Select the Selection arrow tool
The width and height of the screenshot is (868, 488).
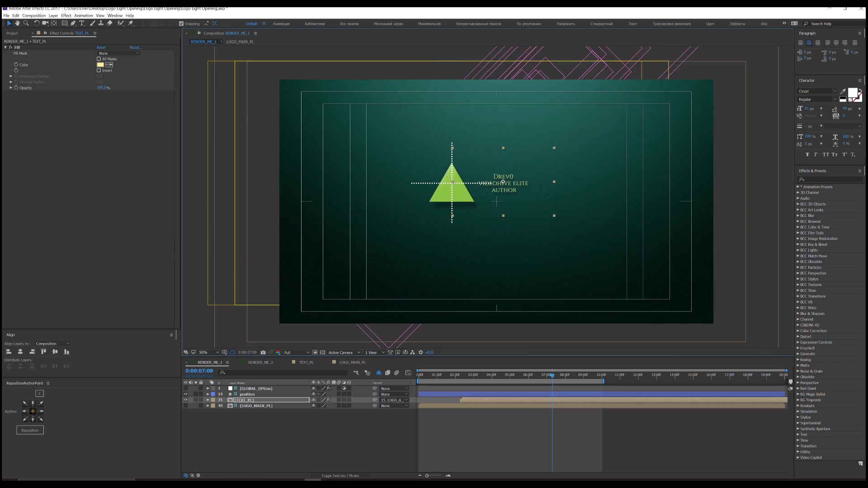pos(9,23)
